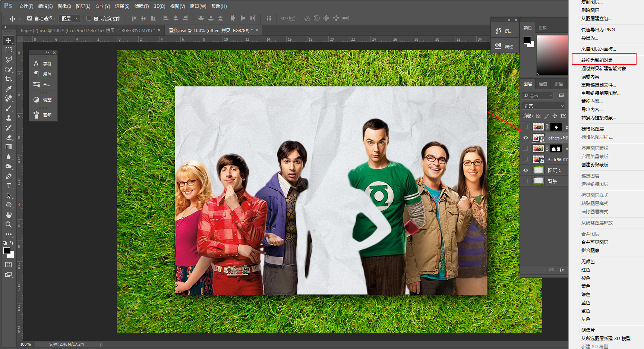Show the hidden 背景 layer

(x=525, y=181)
